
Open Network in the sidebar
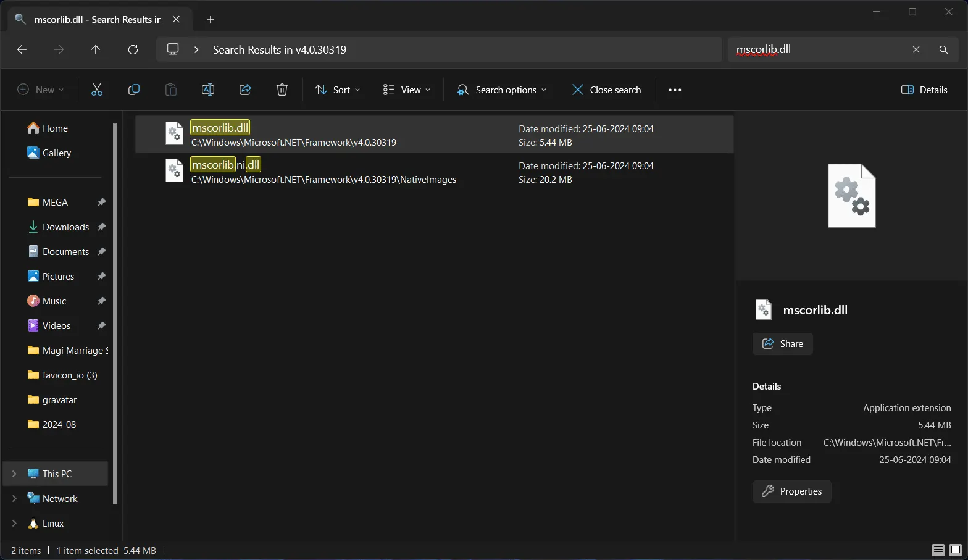(60, 498)
